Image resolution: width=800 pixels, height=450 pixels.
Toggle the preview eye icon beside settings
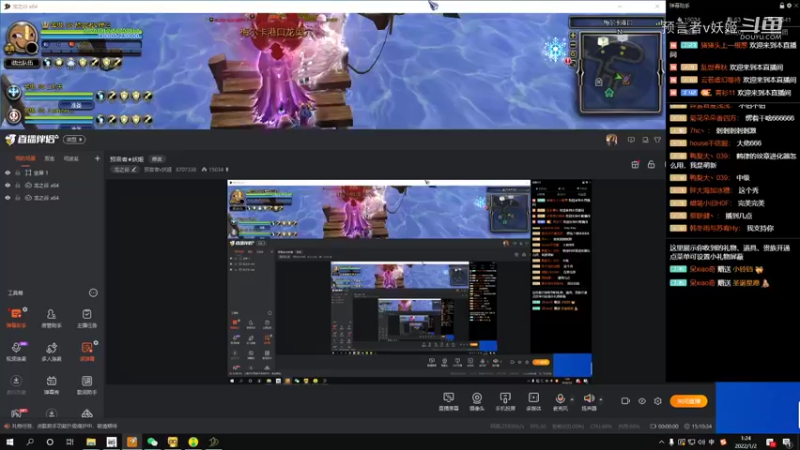coord(642,401)
